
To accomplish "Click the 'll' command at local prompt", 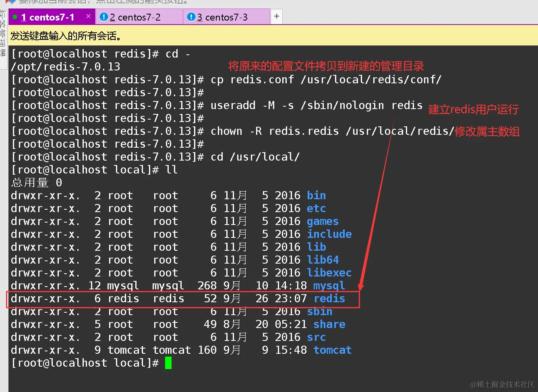I will pos(172,170).
